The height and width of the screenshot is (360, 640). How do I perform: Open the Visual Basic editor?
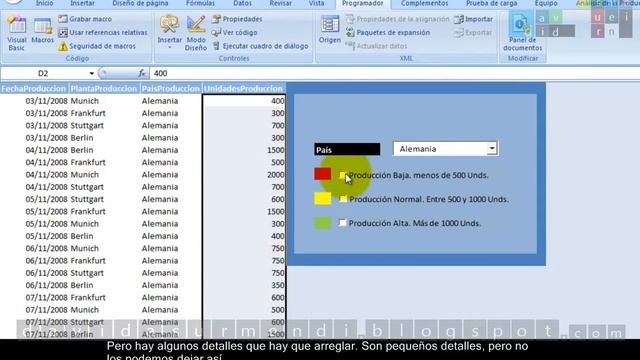pyautogui.click(x=17, y=33)
